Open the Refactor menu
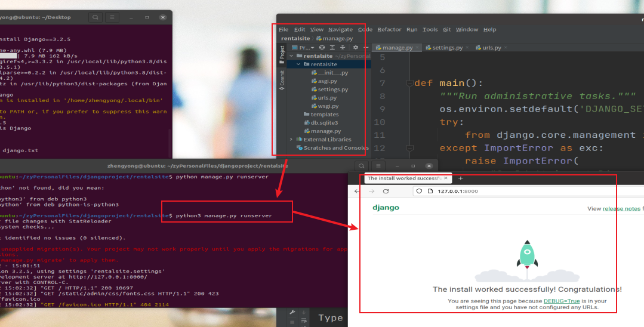This screenshot has width=644, height=327. pos(389,30)
